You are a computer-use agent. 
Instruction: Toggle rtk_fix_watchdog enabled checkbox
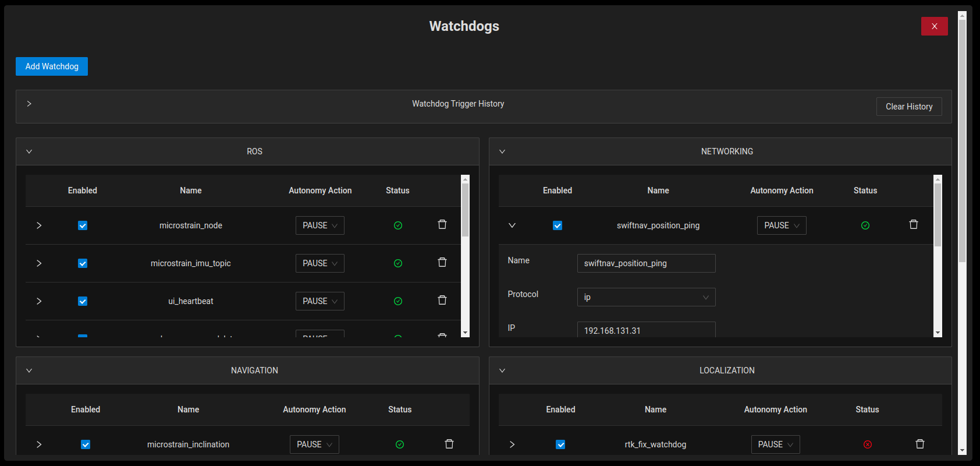(560, 444)
